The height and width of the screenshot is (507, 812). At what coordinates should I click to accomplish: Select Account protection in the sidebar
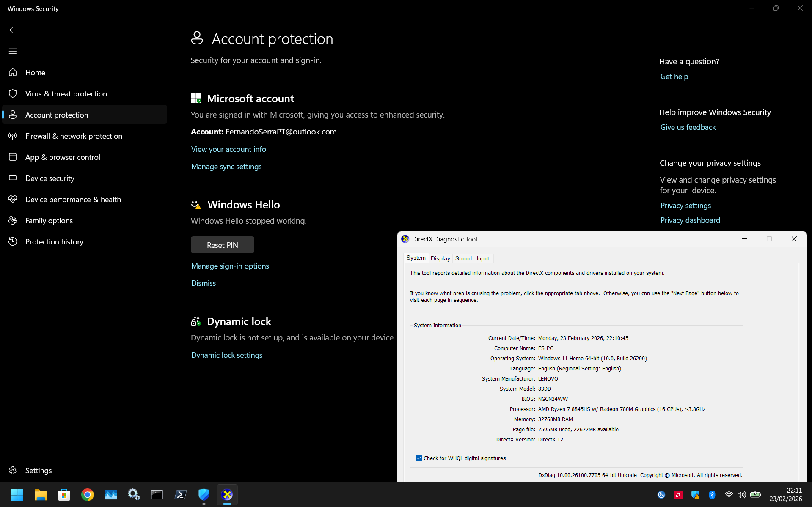coord(85,115)
